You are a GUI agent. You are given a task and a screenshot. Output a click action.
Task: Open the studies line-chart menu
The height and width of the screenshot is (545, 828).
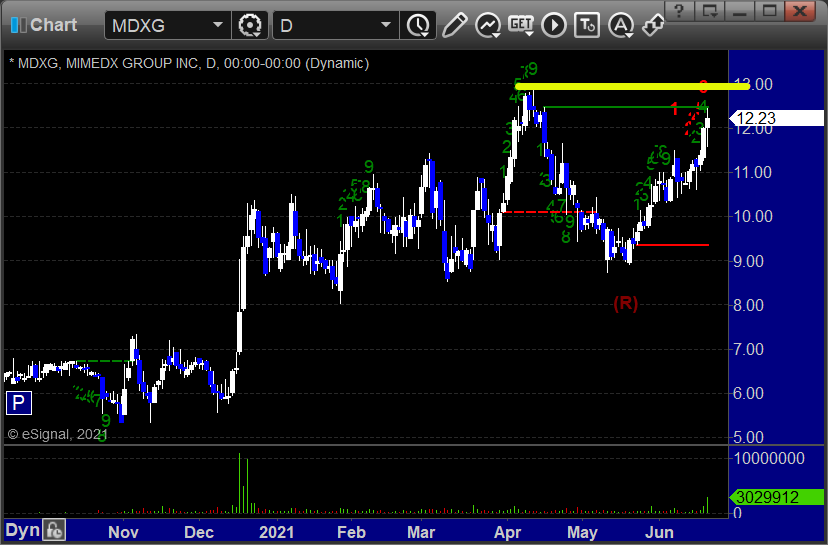point(487,25)
